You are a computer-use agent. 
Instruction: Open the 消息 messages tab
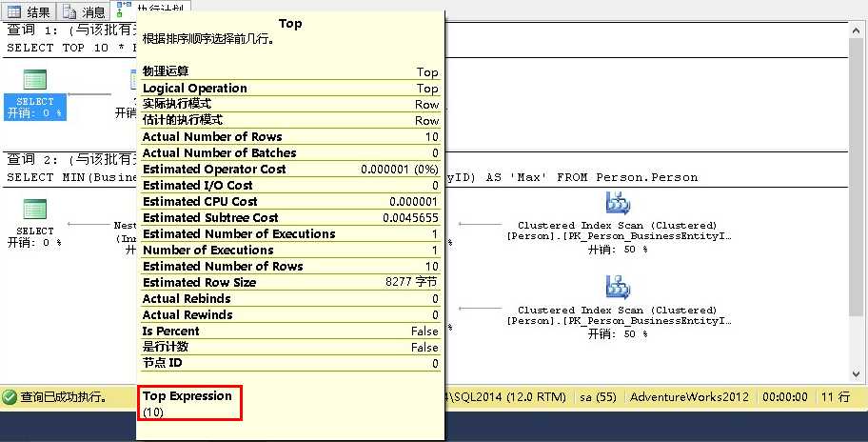tap(84, 11)
